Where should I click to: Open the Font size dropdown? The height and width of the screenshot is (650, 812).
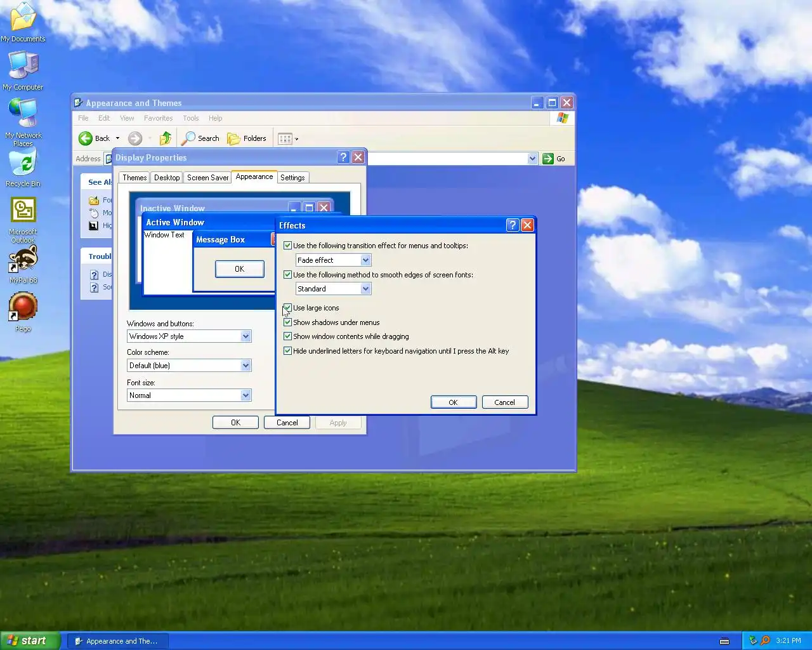click(x=246, y=395)
